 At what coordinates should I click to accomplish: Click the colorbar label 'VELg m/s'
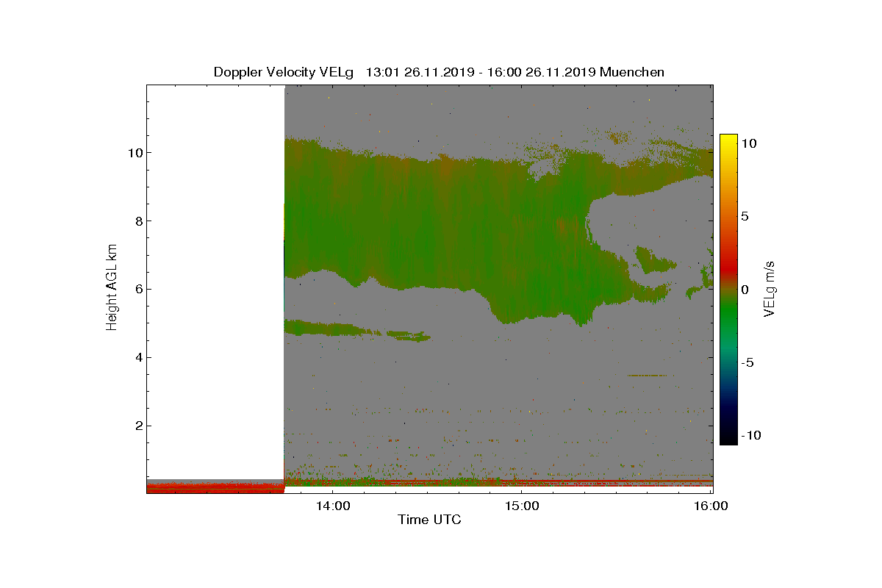pos(770,289)
